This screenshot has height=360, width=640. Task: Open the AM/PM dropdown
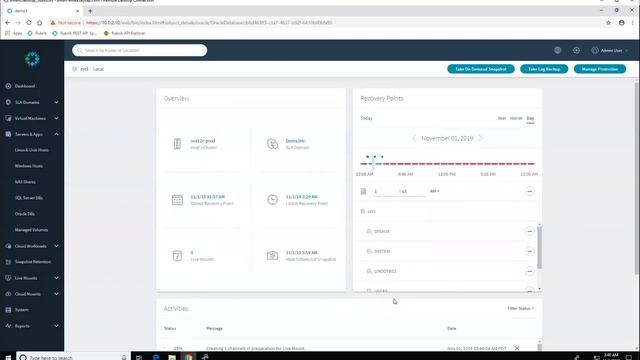(x=435, y=191)
